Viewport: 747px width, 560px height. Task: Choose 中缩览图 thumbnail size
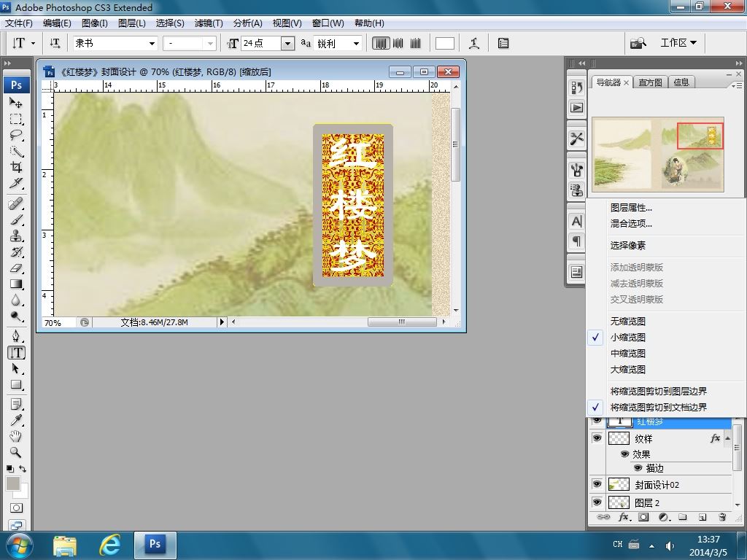click(628, 354)
